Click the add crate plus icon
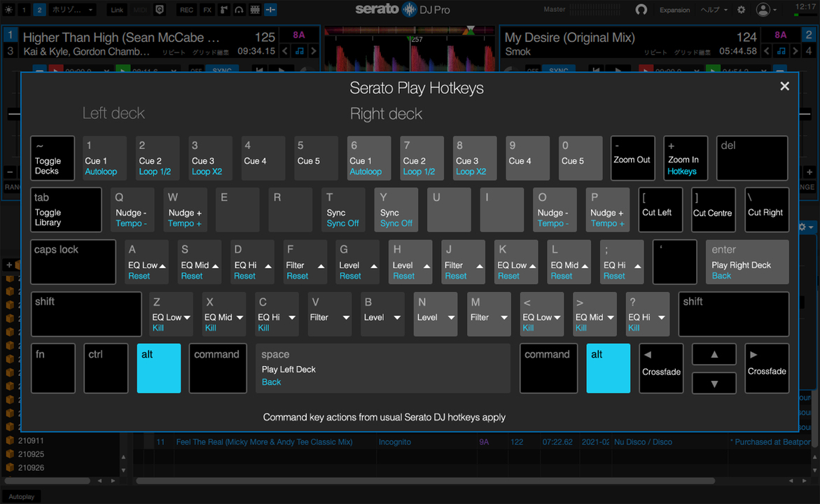 [9, 265]
